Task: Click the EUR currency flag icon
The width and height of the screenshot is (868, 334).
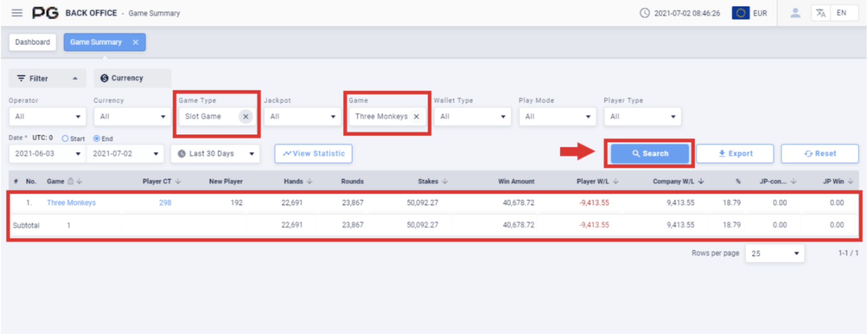Action: point(740,13)
